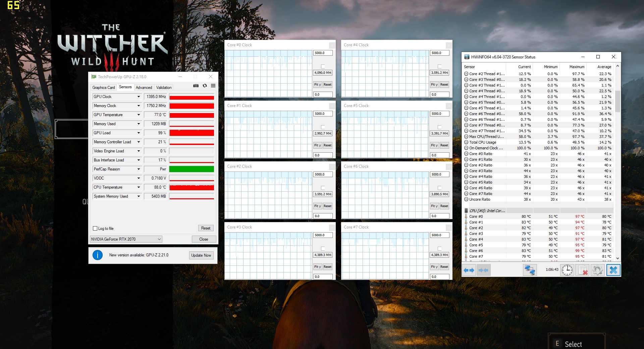Click the HWiNFO logging file icon
The width and height of the screenshot is (644, 349).
(583, 270)
